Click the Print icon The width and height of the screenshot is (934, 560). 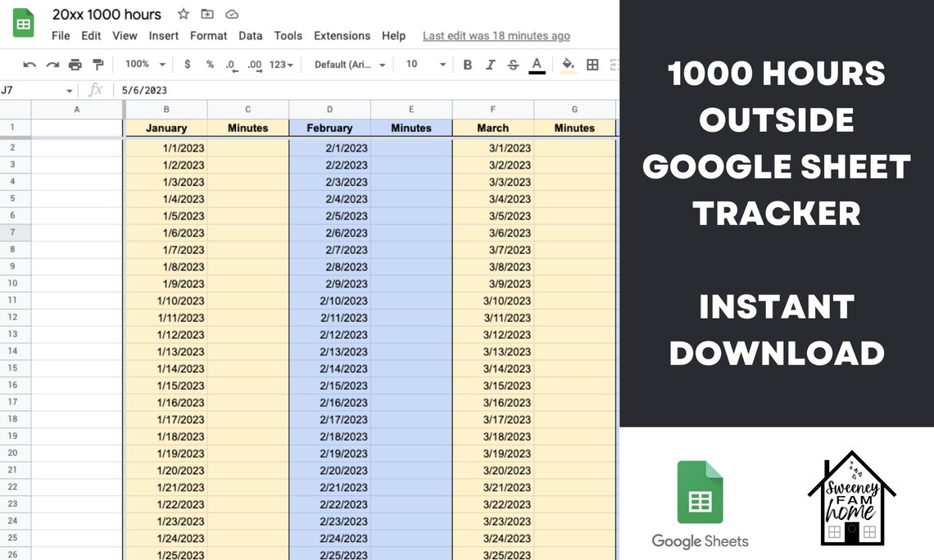point(74,64)
